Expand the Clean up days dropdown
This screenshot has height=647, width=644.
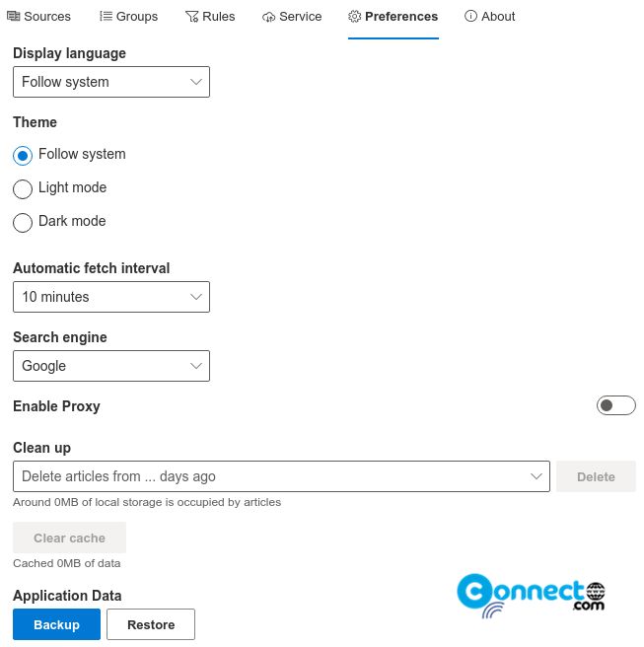pyautogui.click(x=281, y=476)
